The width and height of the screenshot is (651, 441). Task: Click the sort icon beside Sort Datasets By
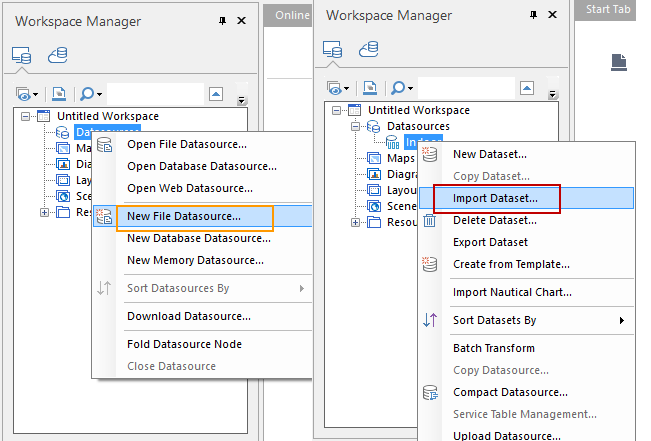click(430, 320)
